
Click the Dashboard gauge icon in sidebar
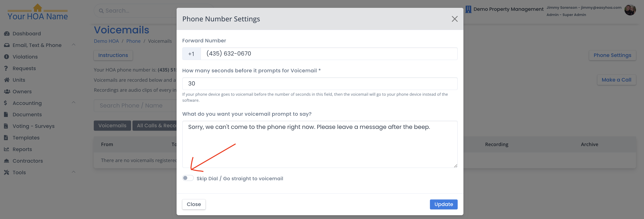[x=7, y=34]
